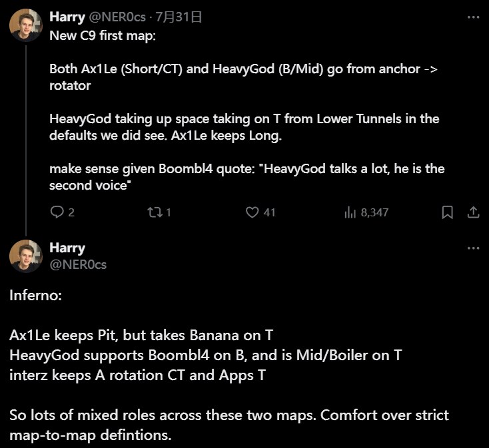The image size is (489, 448).
Task: Click Harry's avatar beside the Inferno tweet
Action: tap(26, 256)
